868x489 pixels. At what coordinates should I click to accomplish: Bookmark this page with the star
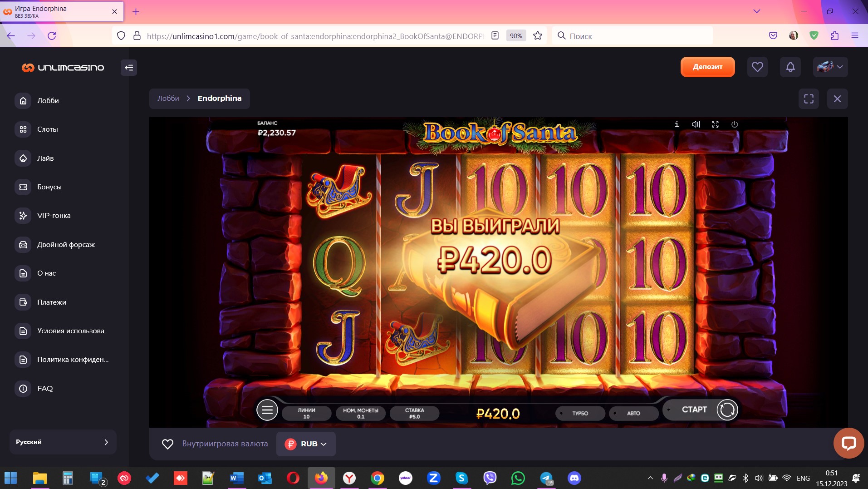coord(538,36)
